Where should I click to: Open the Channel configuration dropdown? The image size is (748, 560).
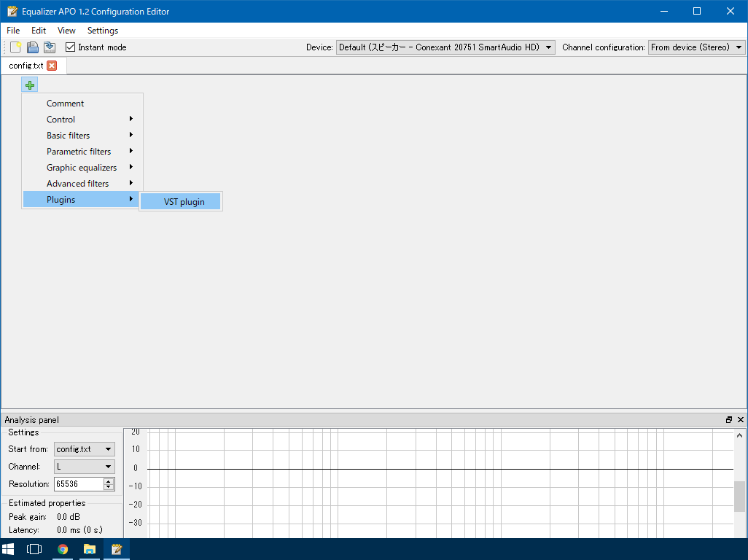[696, 47]
